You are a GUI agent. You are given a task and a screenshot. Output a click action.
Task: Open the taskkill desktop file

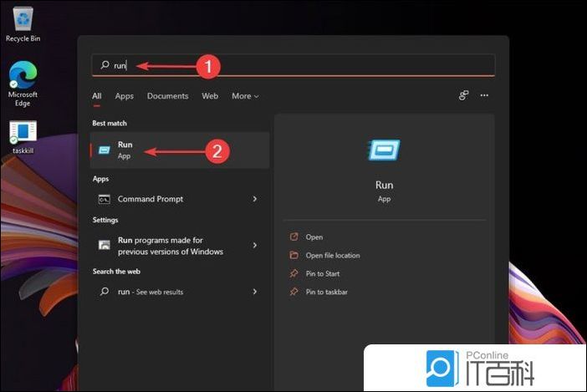[x=23, y=134]
